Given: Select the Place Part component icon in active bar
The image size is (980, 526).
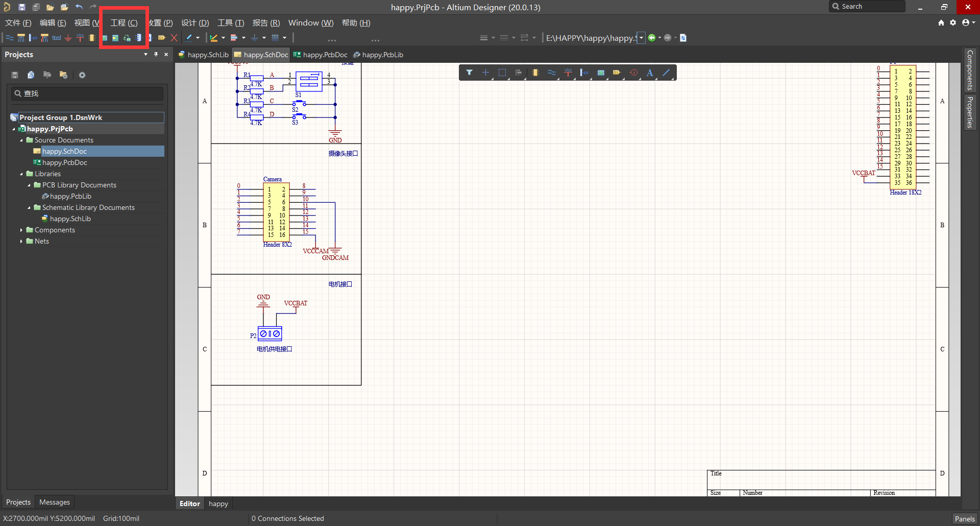Looking at the screenshot, I should tap(535, 73).
